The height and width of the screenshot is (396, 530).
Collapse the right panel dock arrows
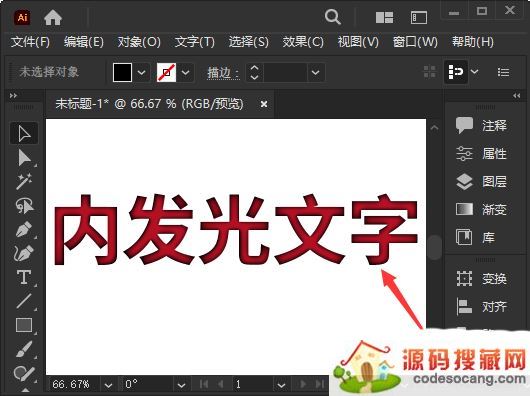[x=516, y=96]
